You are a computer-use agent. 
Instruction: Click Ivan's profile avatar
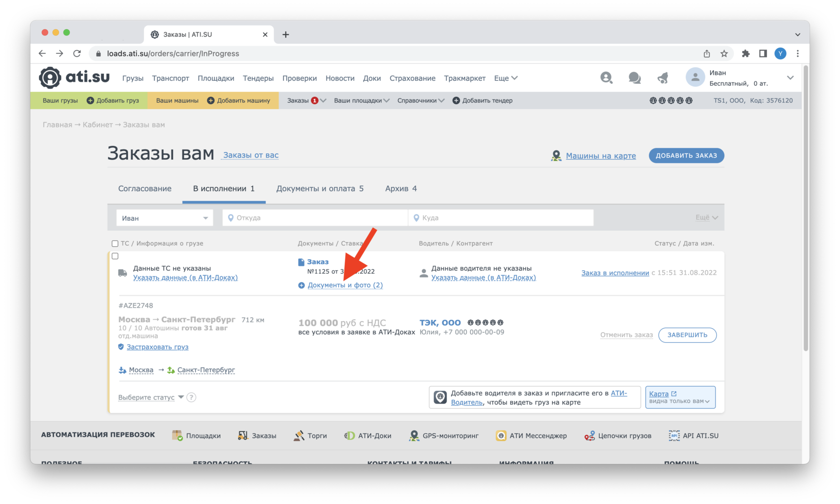(x=695, y=77)
